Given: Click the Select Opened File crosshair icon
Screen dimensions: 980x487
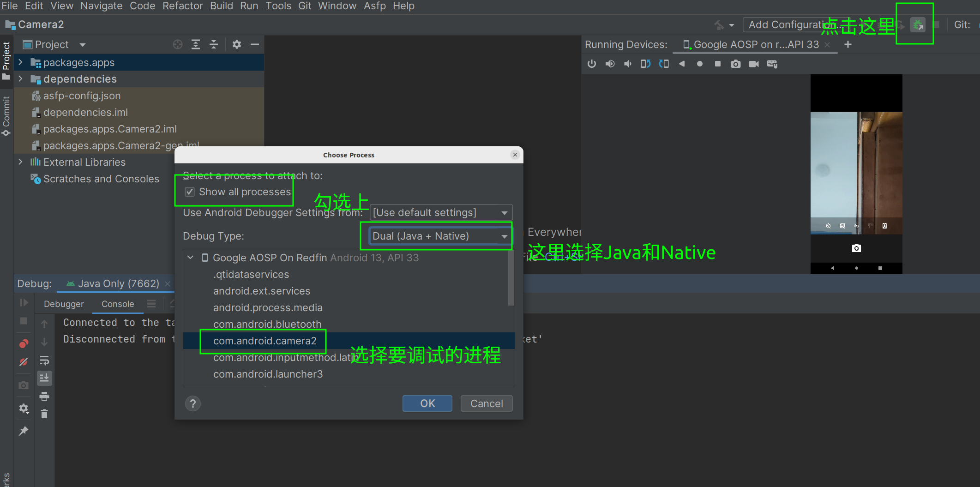Looking at the screenshot, I should (x=178, y=44).
